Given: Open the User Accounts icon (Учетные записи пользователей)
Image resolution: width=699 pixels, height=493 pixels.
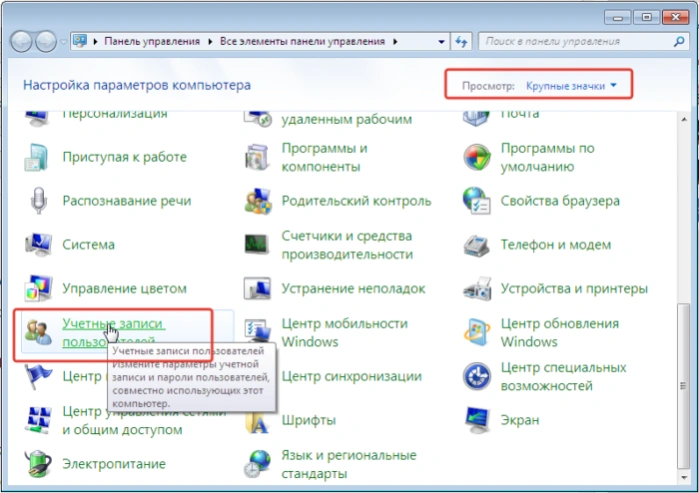Looking at the screenshot, I should 38,333.
